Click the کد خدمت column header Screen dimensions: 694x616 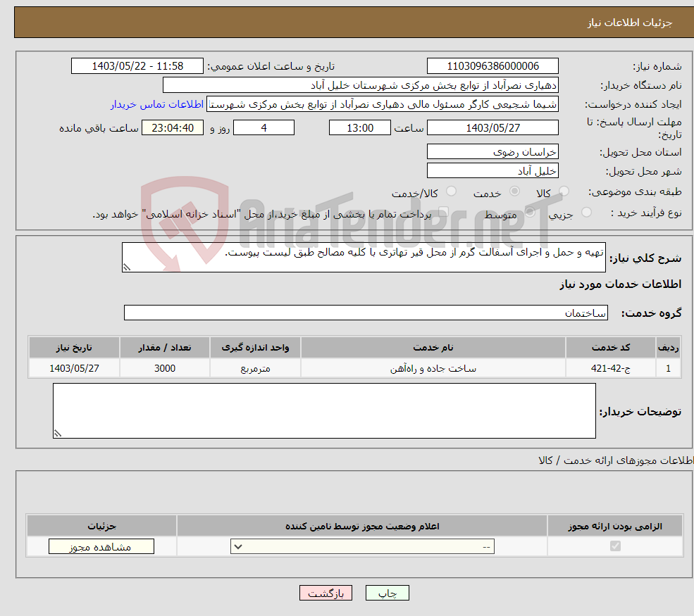pyautogui.click(x=610, y=348)
